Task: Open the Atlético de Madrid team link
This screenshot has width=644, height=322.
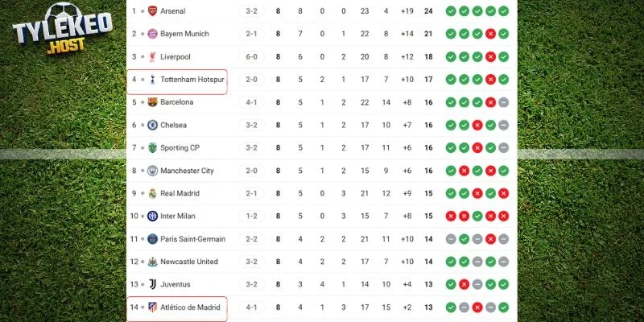Action: (x=190, y=307)
